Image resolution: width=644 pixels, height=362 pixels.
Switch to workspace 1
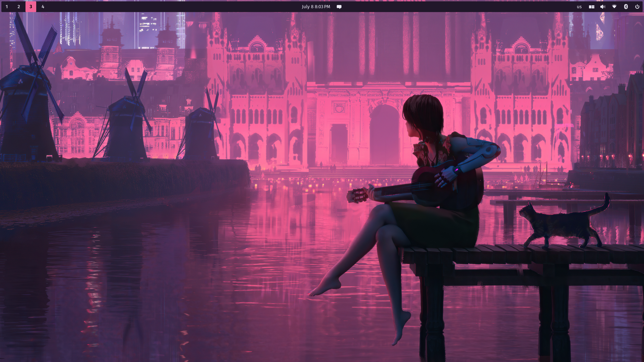pos(7,7)
